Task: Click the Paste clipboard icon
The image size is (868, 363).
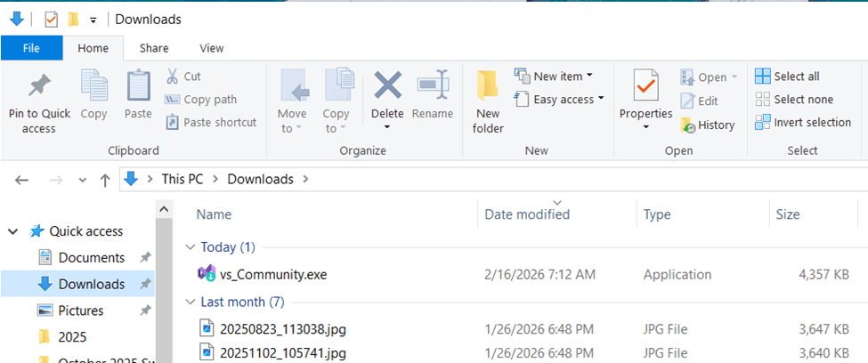Action: 138,87
